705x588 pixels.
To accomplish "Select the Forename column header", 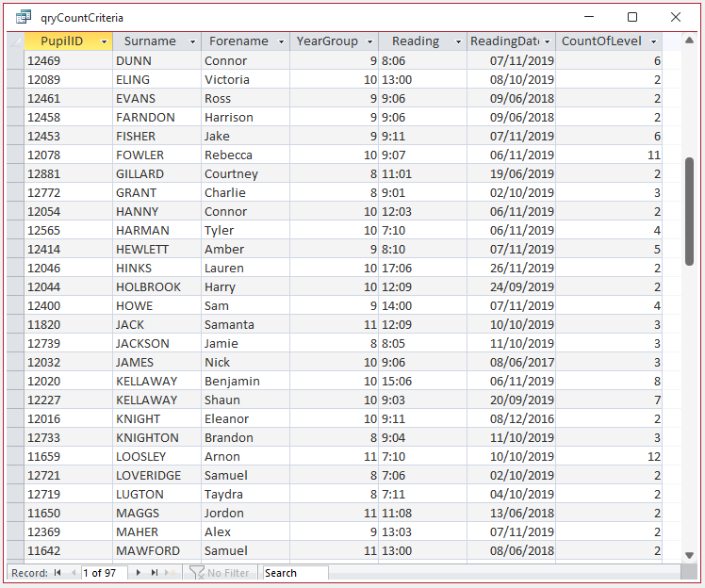I will (x=245, y=41).
